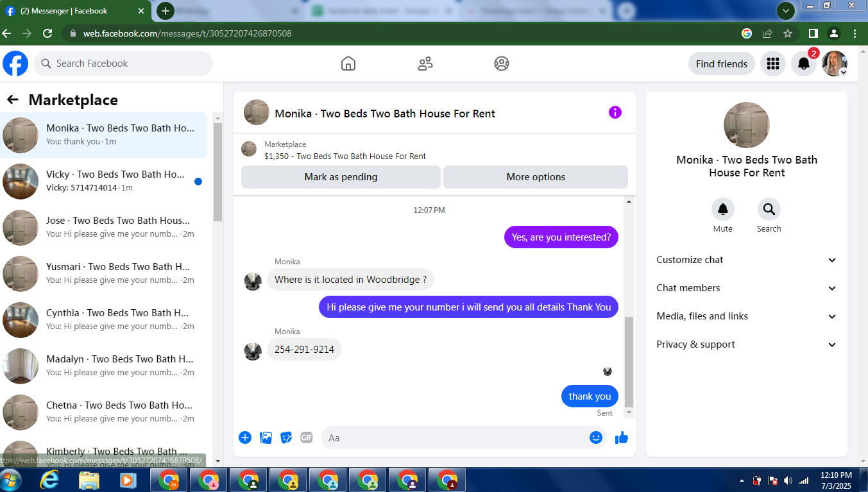Open the Friends icon in top navigation
868x492 pixels.
tap(425, 64)
